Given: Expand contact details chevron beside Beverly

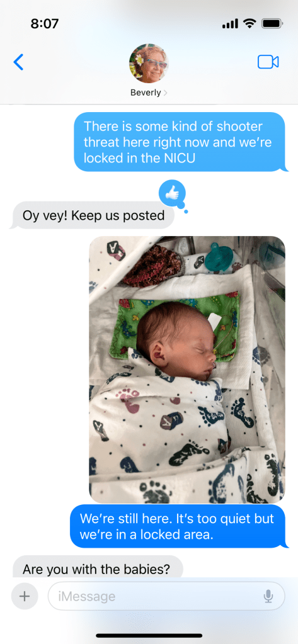Looking at the screenshot, I should coord(165,93).
